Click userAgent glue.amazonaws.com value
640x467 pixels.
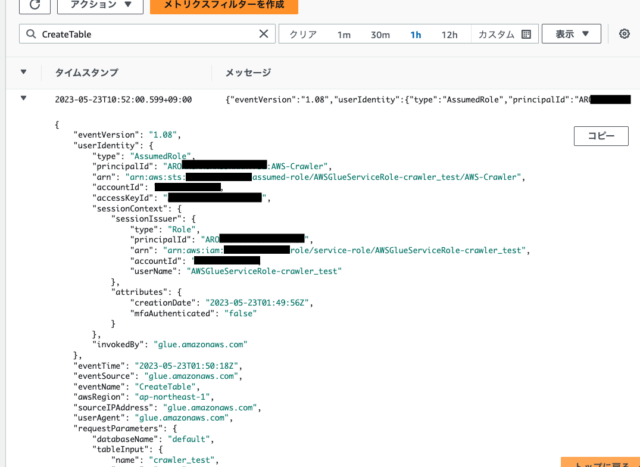[182, 418]
